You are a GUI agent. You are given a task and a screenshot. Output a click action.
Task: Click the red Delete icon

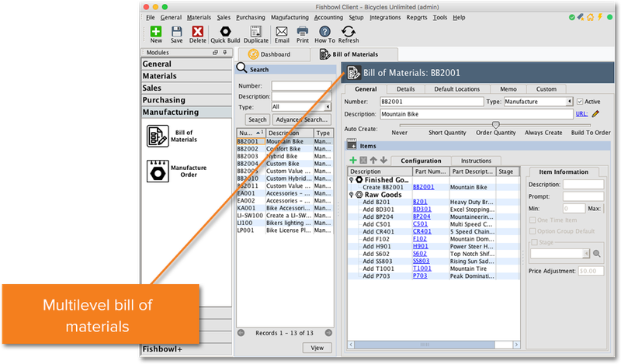197,32
